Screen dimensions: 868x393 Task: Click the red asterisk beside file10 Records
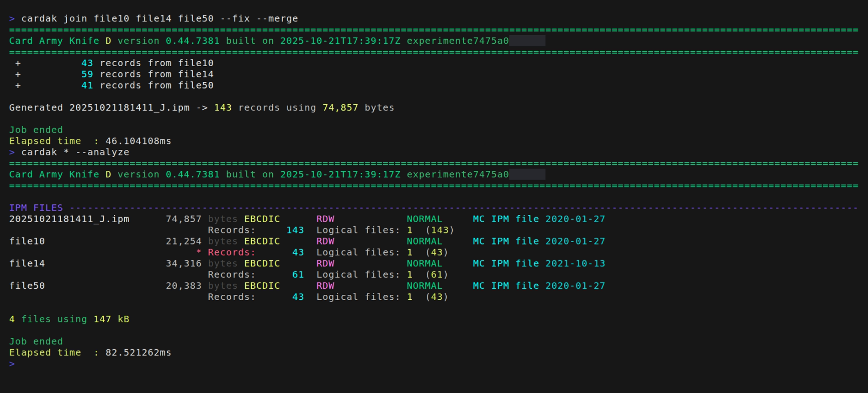[198, 253]
